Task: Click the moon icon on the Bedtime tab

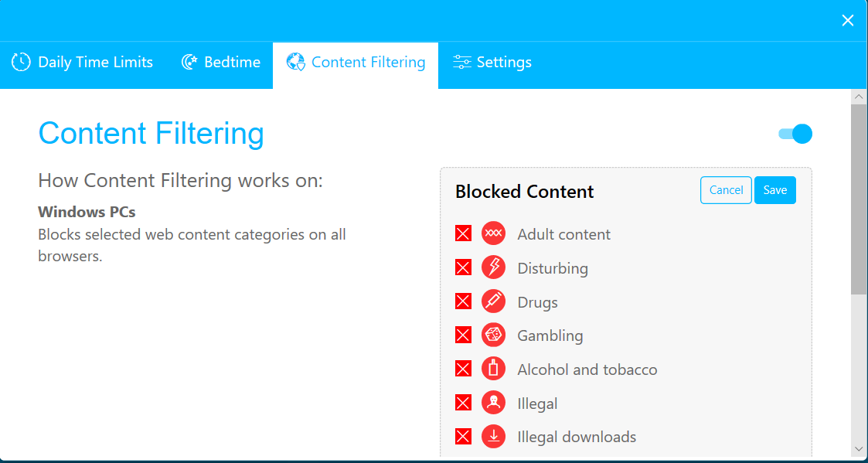Action: [x=189, y=61]
